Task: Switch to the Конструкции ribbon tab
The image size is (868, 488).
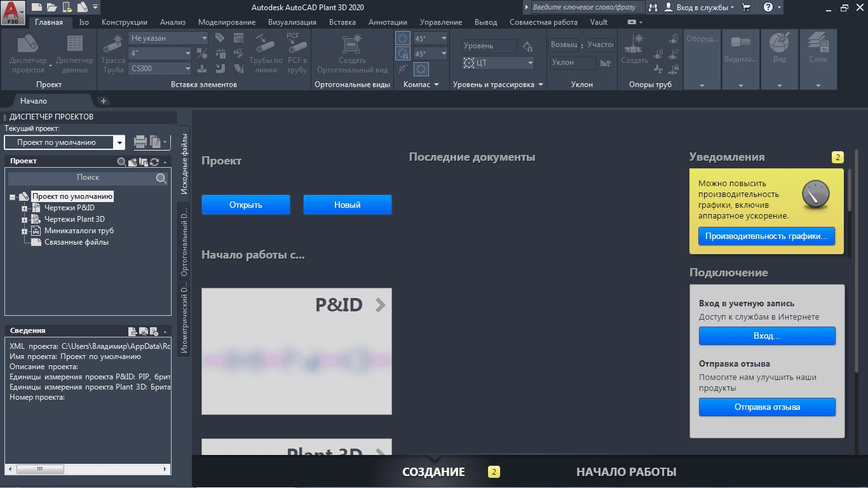Action: [125, 22]
